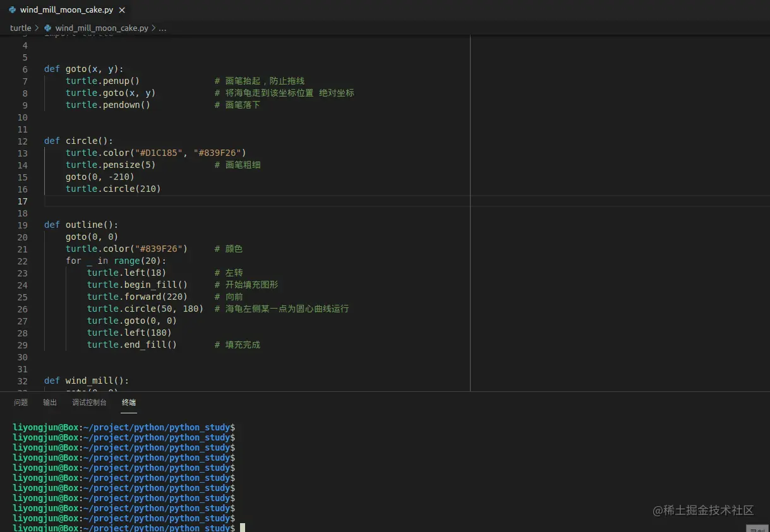Click the code 'def circle():'
770x532 pixels.
79,141
